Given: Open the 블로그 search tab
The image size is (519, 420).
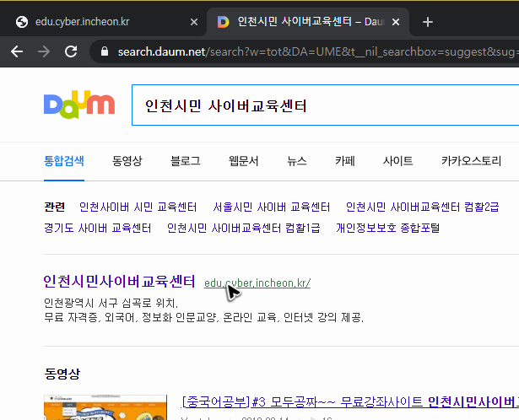Looking at the screenshot, I should click(186, 161).
